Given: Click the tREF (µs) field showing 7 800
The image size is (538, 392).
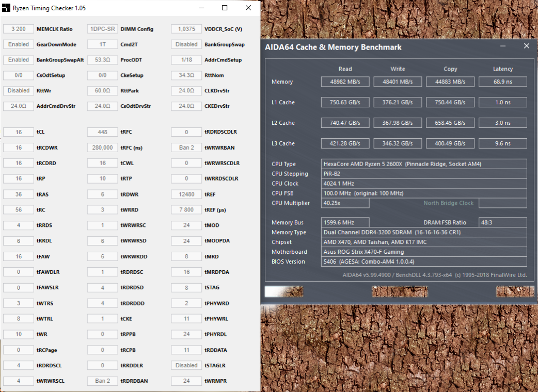Looking at the screenshot, I should point(186,210).
